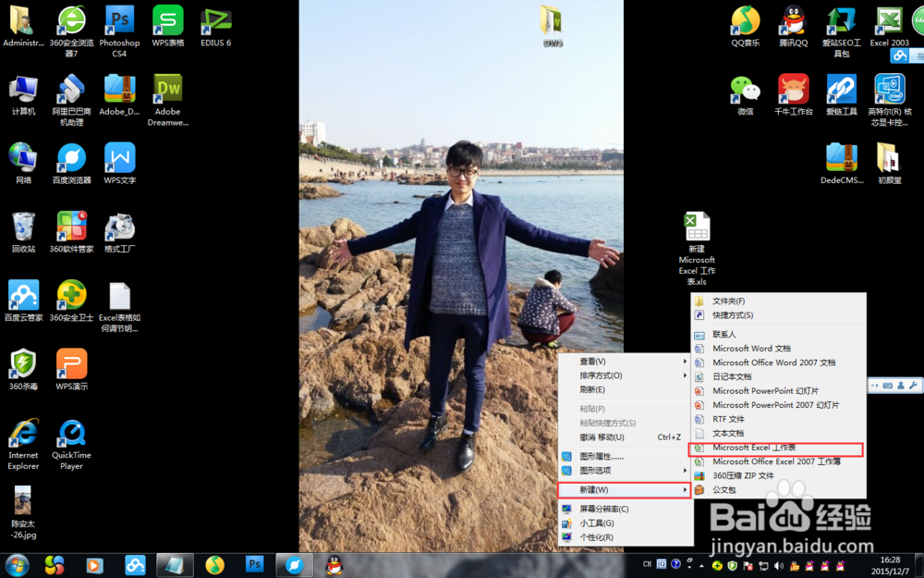Open 回收站 recycle bin

(23, 232)
